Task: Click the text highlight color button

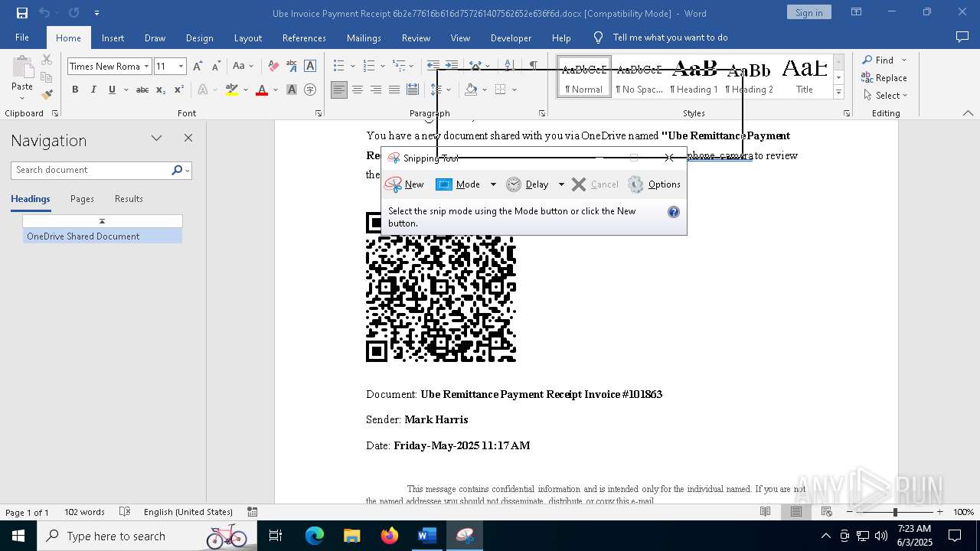Action: (232, 90)
